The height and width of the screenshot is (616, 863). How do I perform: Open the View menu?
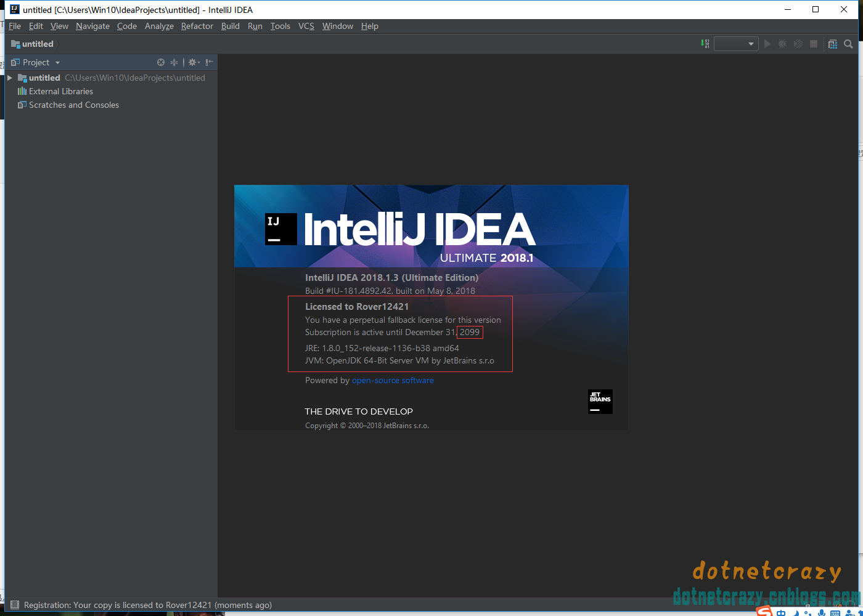pos(59,26)
